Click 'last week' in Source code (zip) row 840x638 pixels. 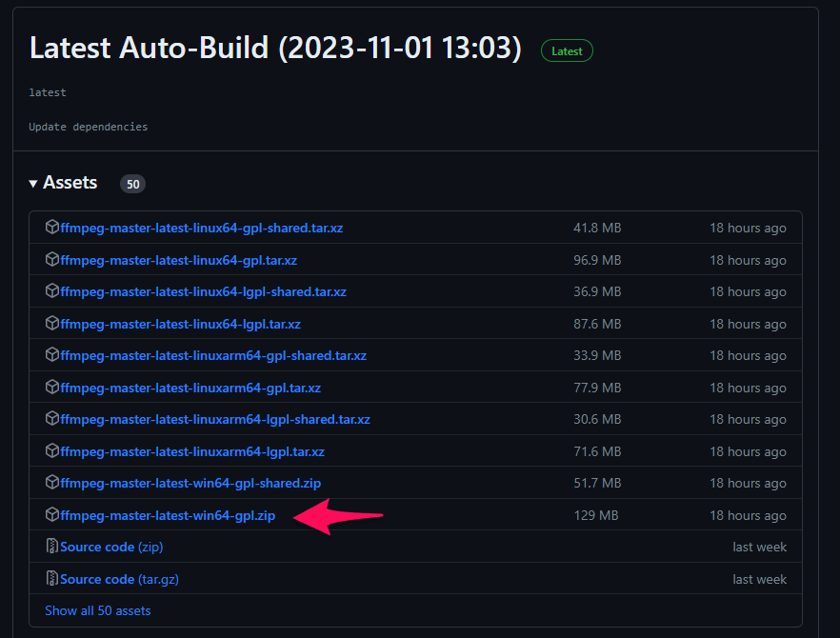(760, 547)
